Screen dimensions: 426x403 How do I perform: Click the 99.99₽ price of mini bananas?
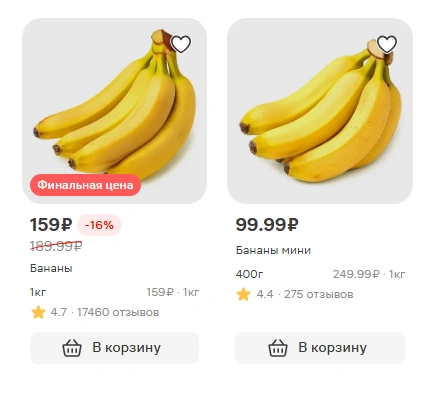(x=267, y=224)
